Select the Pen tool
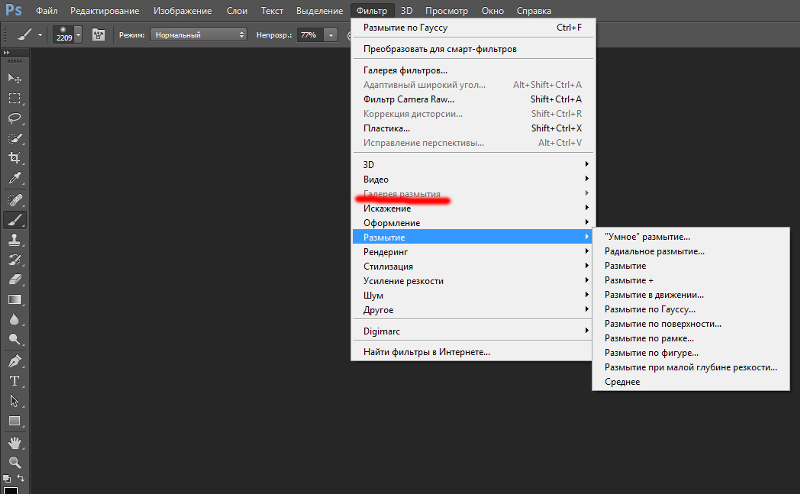The height and width of the screenshot is (494, 800). [14, 361]
